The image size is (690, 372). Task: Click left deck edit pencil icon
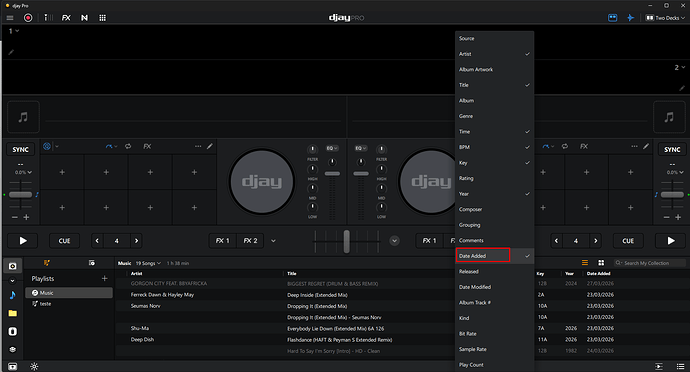point(210,146)
